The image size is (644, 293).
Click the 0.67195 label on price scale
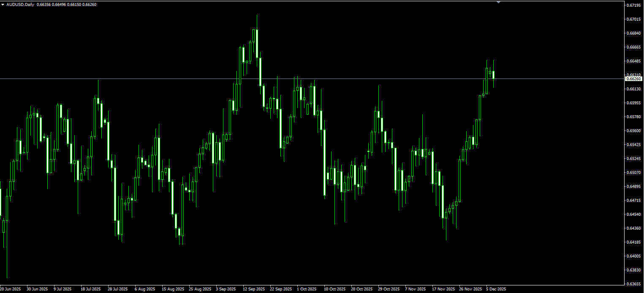point(633,5)
